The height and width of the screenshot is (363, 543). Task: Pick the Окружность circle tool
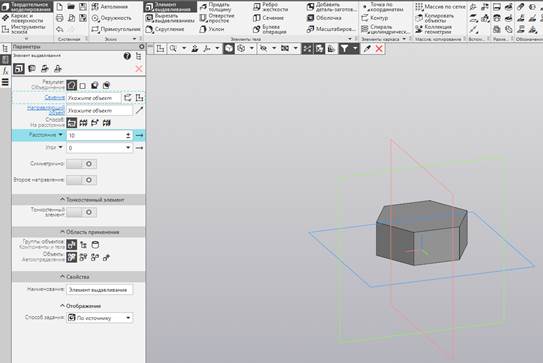point(112,18)
